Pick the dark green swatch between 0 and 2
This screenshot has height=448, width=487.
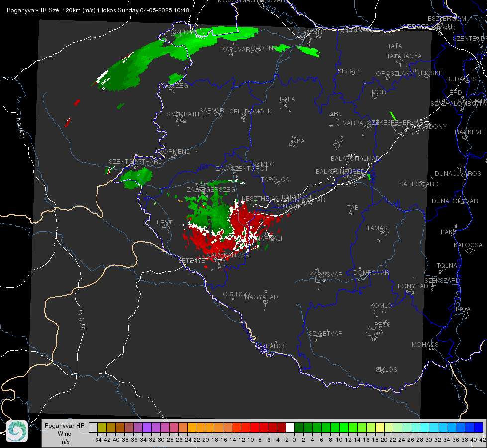coord(299,427)
